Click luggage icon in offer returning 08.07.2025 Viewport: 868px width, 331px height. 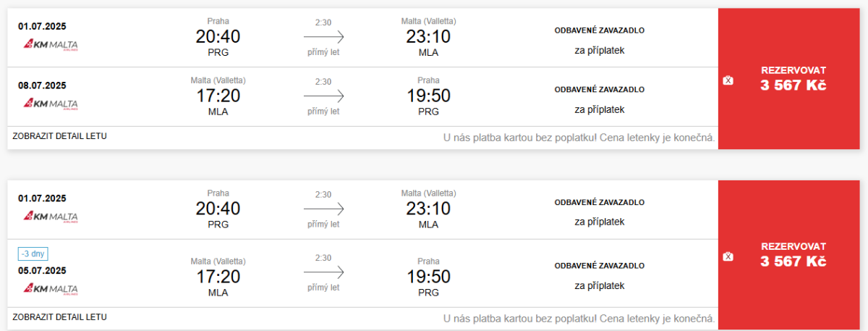(728, 80)
